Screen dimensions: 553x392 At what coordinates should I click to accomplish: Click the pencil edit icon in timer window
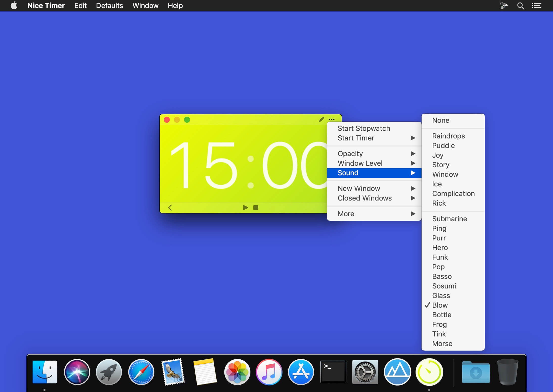pyautogui.click(x=321, y=119)
